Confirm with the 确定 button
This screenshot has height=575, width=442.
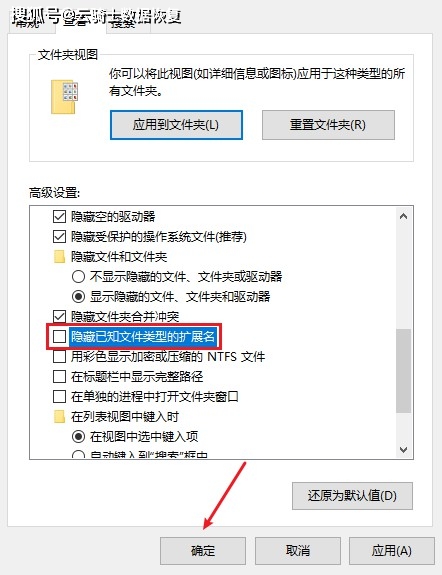(x=202, y=551)
